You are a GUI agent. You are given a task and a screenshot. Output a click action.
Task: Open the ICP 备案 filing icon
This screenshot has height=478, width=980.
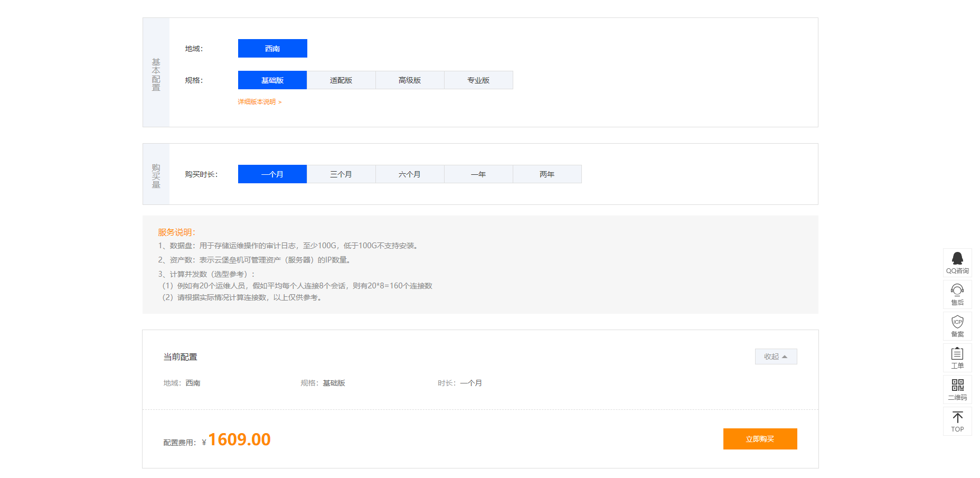(957, 326)
